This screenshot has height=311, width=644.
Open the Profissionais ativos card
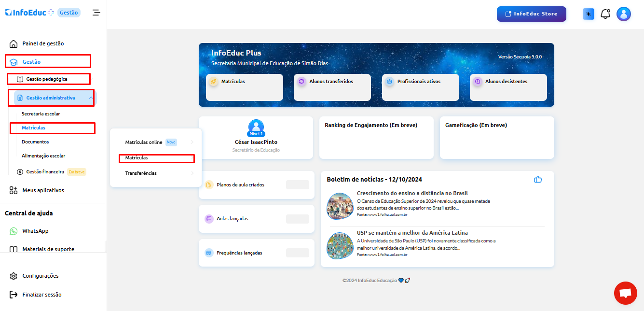[421, 87]
